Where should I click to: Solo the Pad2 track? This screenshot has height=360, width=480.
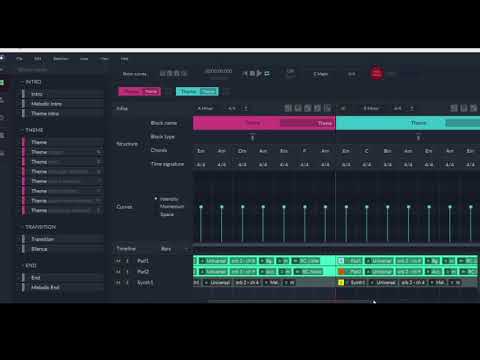pos(127,272)
